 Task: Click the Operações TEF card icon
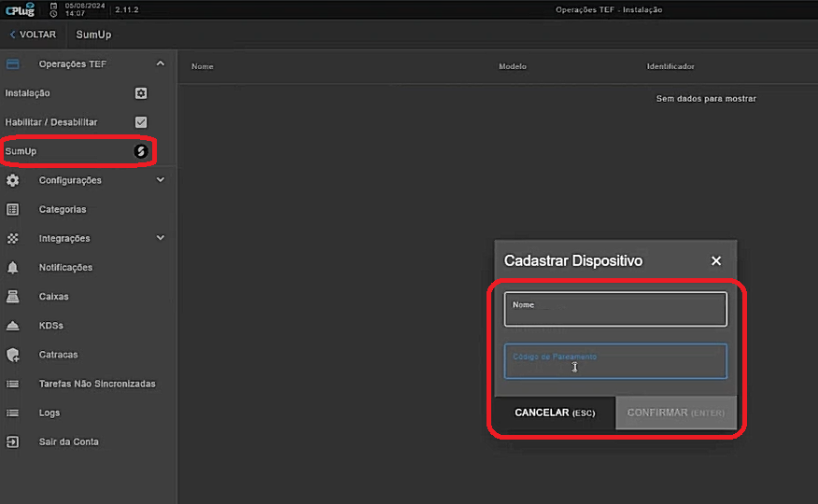click(x=12, y=64)
